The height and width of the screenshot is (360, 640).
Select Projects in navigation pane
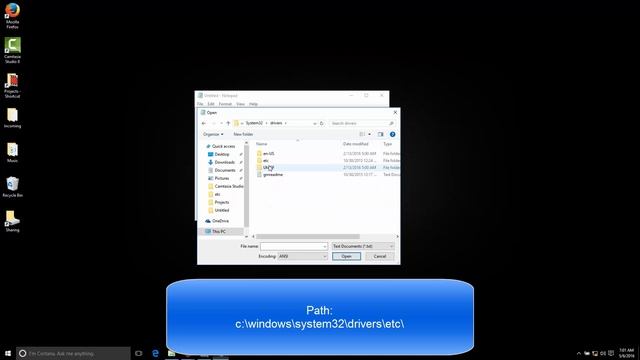pos(222,202)
